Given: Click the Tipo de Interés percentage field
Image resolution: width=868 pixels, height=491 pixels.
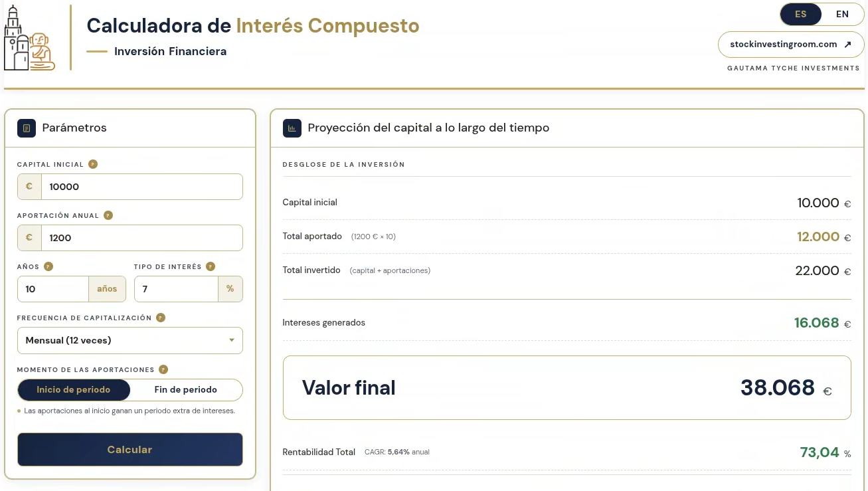Looking at the screenshot, I should coord(176,289).
